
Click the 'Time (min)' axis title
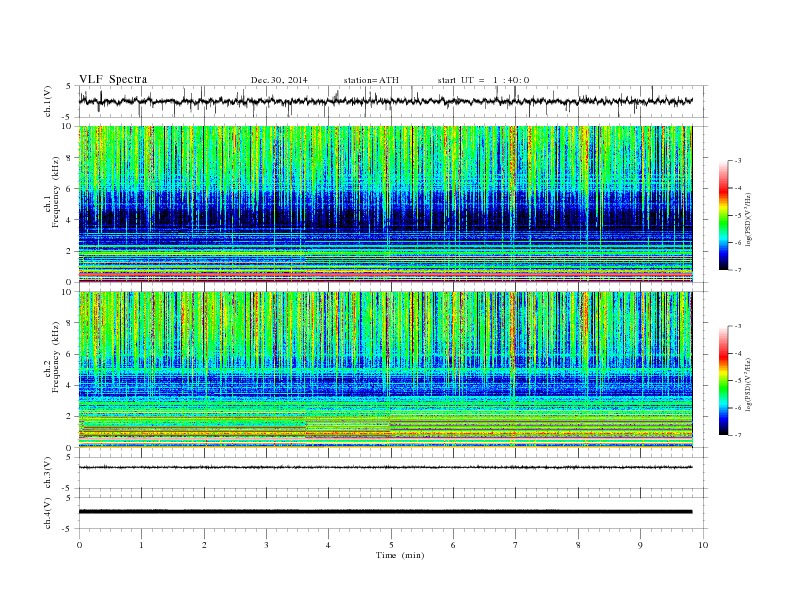[400, 555]
